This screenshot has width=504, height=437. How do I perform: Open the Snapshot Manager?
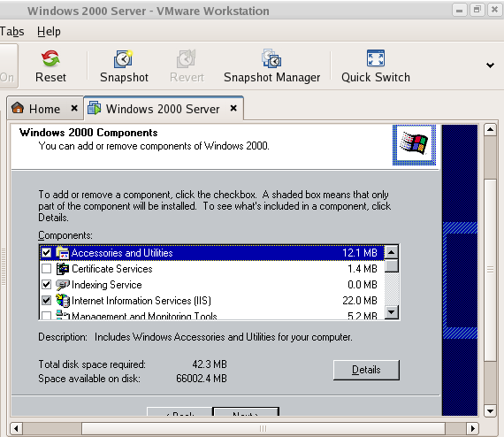(x=272, y=66)
